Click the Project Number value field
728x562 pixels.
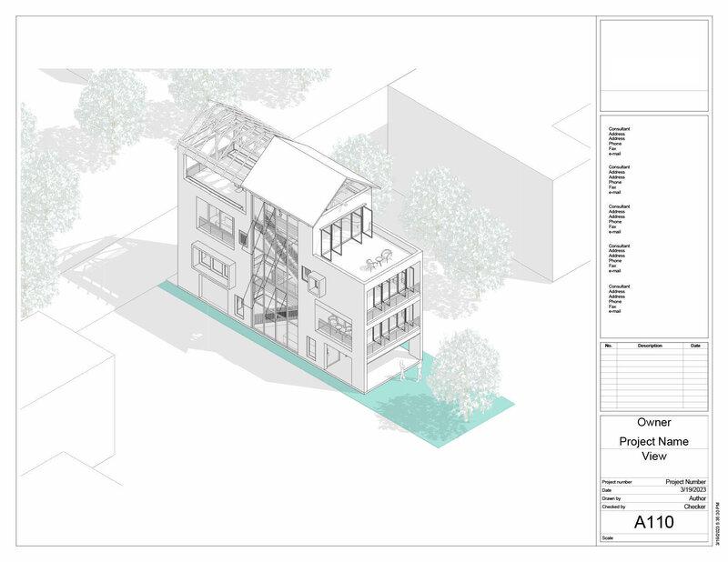coord(686,482)
